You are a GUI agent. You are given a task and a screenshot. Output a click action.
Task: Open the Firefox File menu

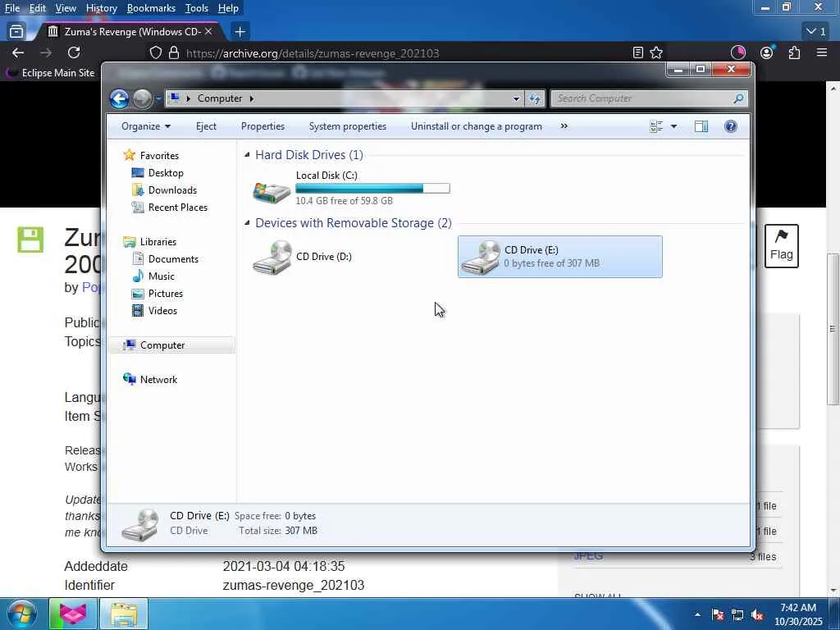tap(11, 8)
